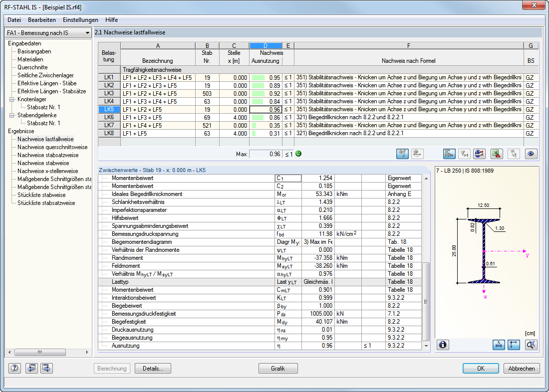Select Stabsatz Nr. 1 under Knotenlager
Viewport: 549px width, 392px height.
[x=44, y=107]
